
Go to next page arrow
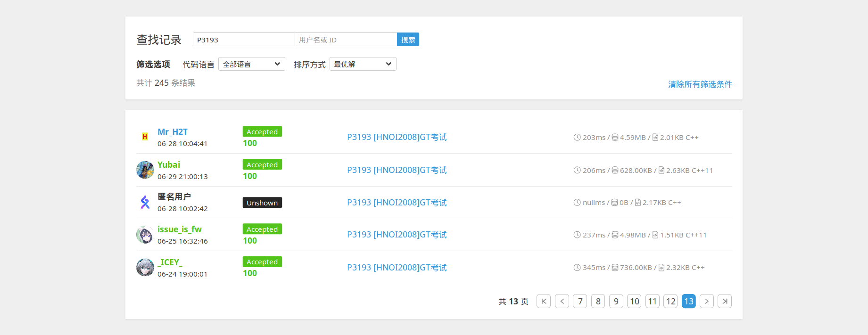(707, 301)
